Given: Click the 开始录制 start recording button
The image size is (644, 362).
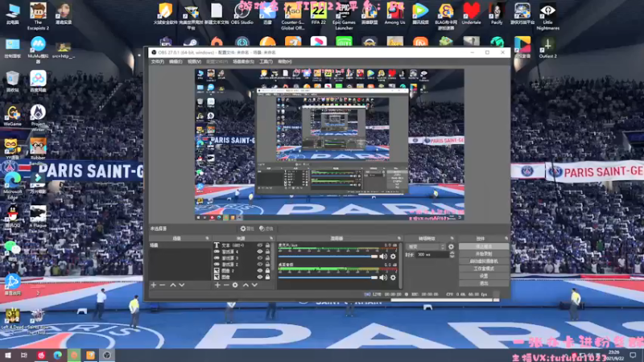Looking at the screenshot, I should pyautogui.click(x=484, y=254).
